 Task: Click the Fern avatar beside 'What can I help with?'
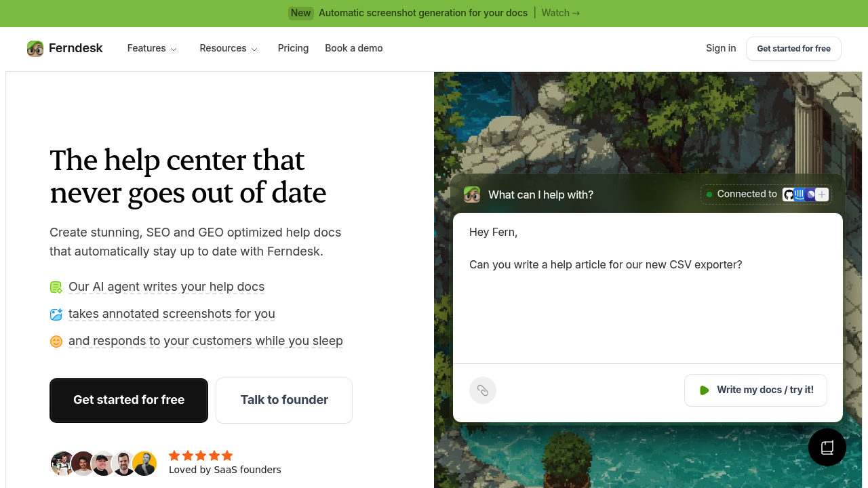tap(472, 195)
